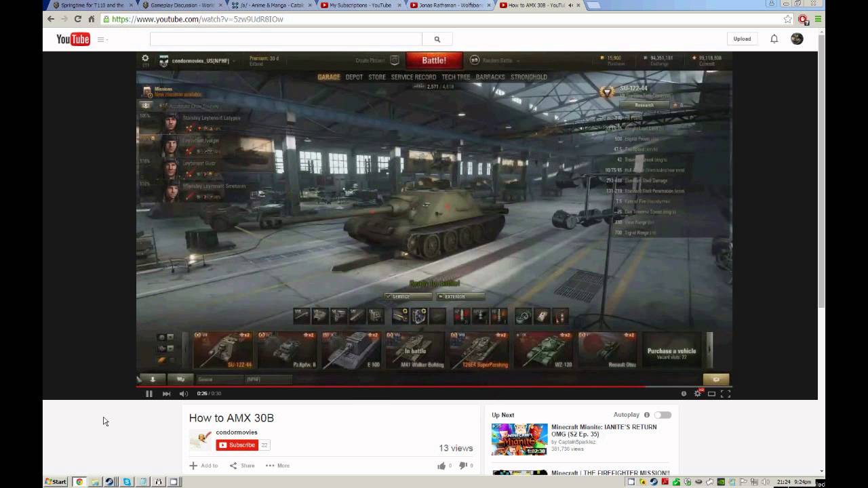Click the Battle! button in the video
This screenshot has width=868, height=488.
pyautogui.click(x=434, y=60)
